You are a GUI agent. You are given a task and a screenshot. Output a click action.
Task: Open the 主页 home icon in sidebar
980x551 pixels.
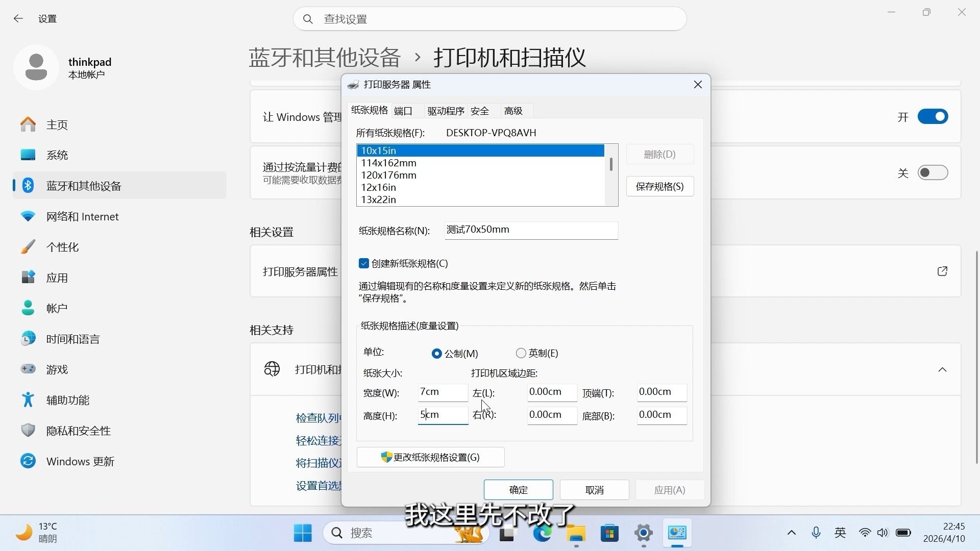(28, 124)
